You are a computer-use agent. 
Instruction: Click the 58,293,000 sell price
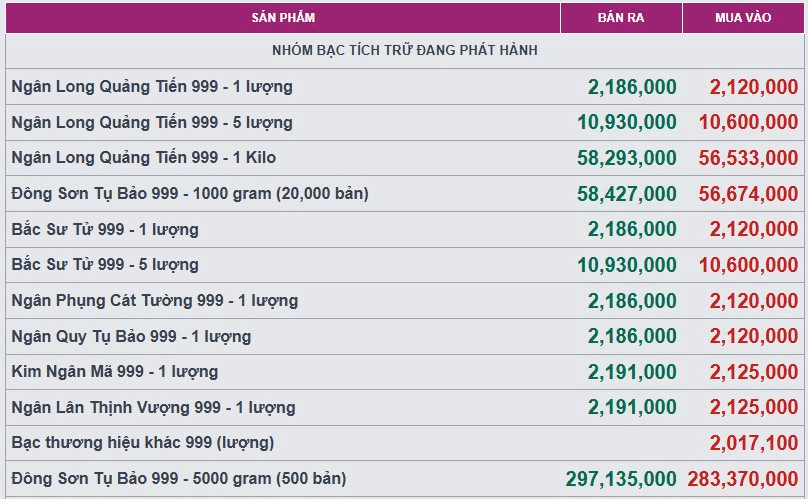[627, 158]
